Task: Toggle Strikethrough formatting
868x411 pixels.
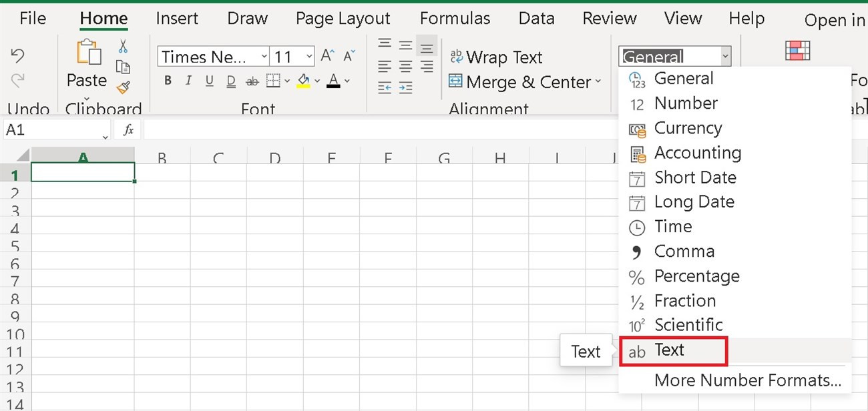Action: coord(252,81)
